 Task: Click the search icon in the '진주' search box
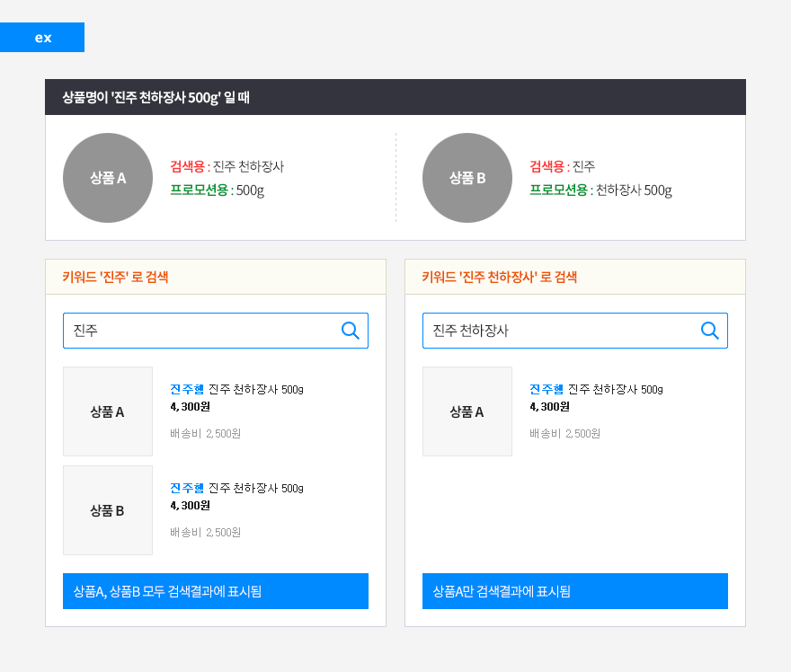350,331
